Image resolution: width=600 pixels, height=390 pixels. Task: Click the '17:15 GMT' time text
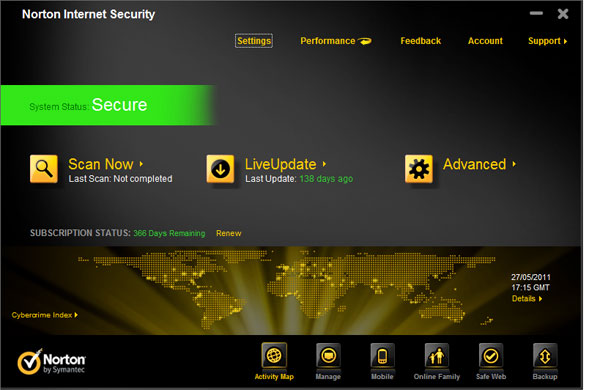coord(530,287)
